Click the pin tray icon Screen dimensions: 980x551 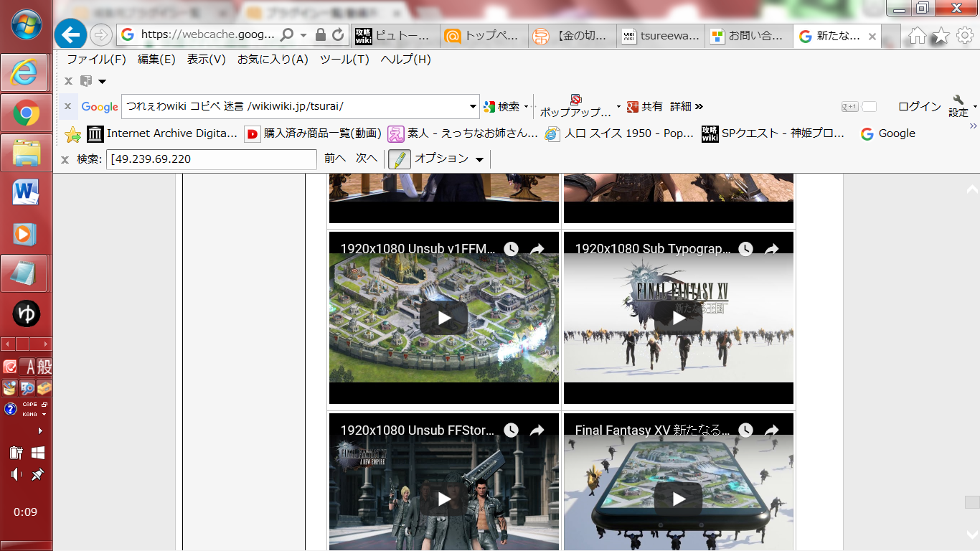coord(38,474)
